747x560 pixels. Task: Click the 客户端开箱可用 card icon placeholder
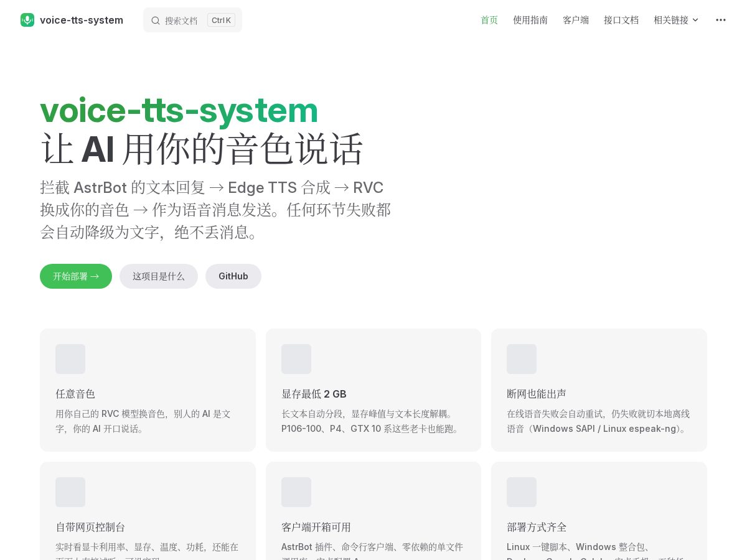(x=296, y=492)
